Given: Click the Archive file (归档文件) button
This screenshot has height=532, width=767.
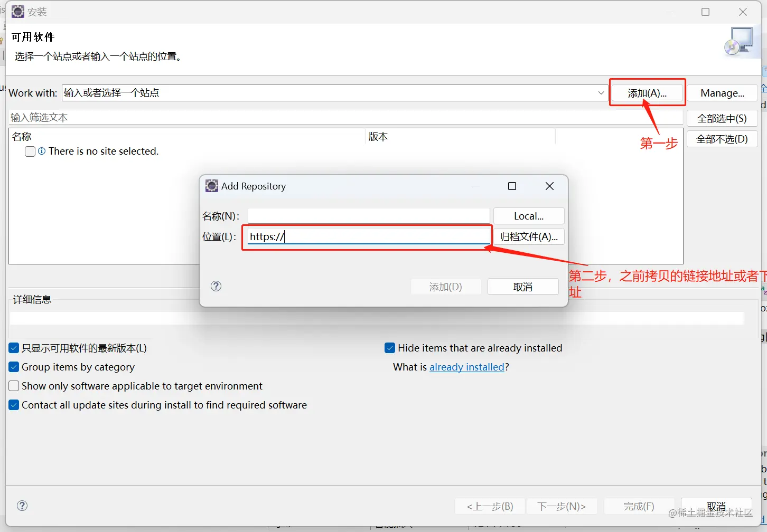Looking at the screenshot, I should coord(529,236).
